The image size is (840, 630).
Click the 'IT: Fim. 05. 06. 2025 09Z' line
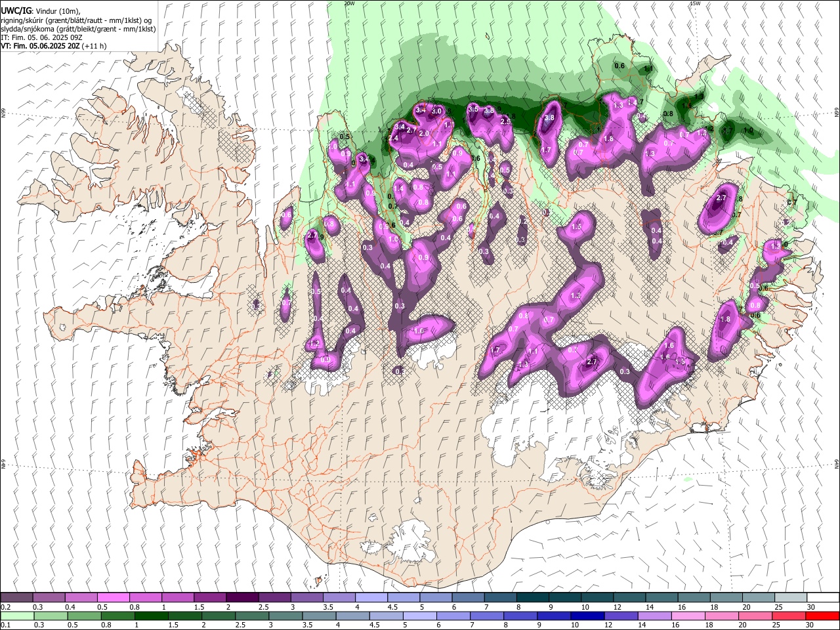[x=40, y=37]
